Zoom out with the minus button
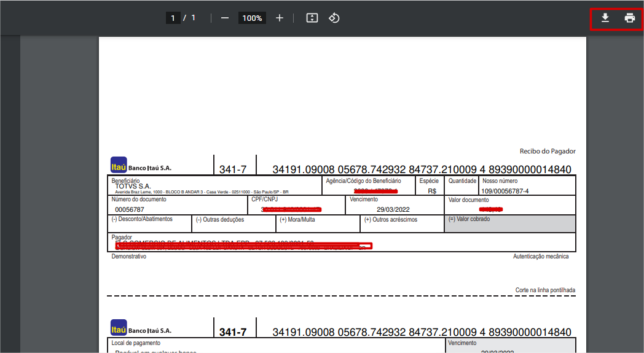 (225, 18)
